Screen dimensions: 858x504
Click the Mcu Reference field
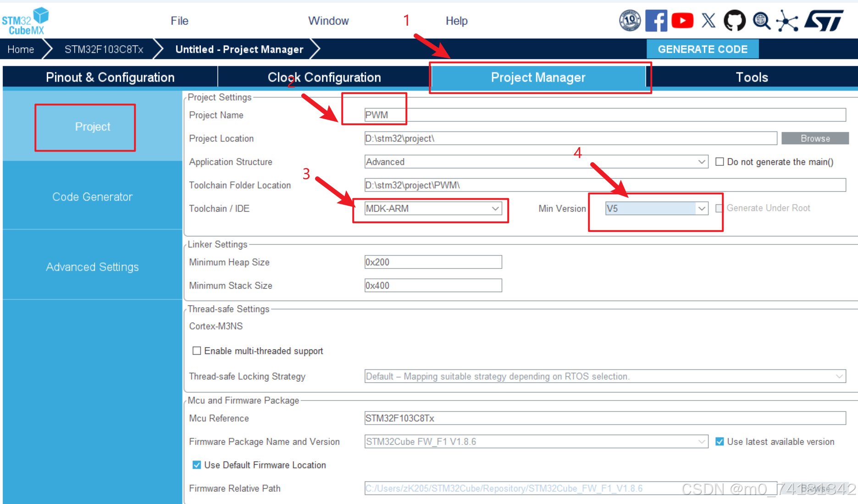point(605,418)
